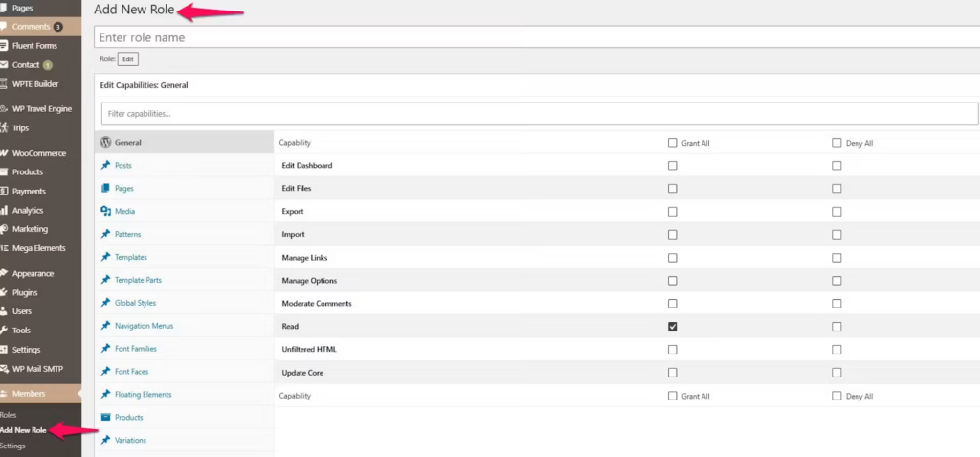Image resolution: width=980 pixels, height=457 pixels.
Task: Select the Font Faces tab
Action: click(x=185, y=371)
